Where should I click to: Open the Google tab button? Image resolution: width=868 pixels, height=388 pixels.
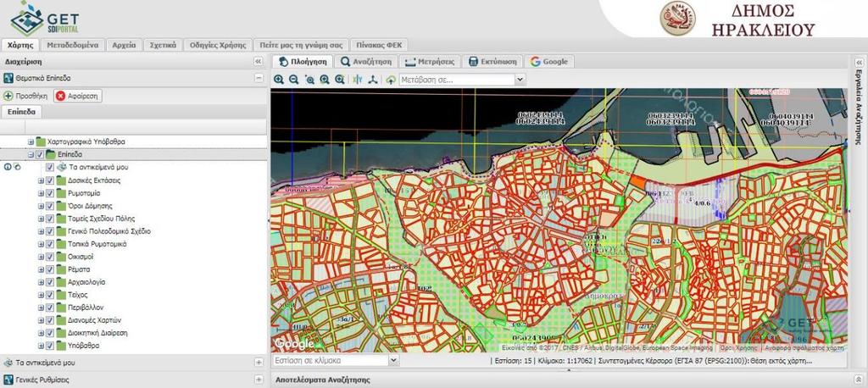click(x=549, y=62)
